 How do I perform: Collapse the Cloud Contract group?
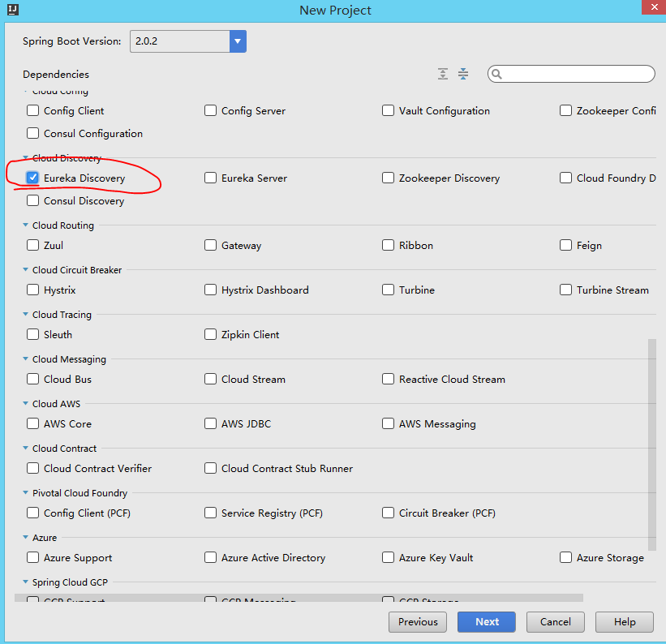25,448
